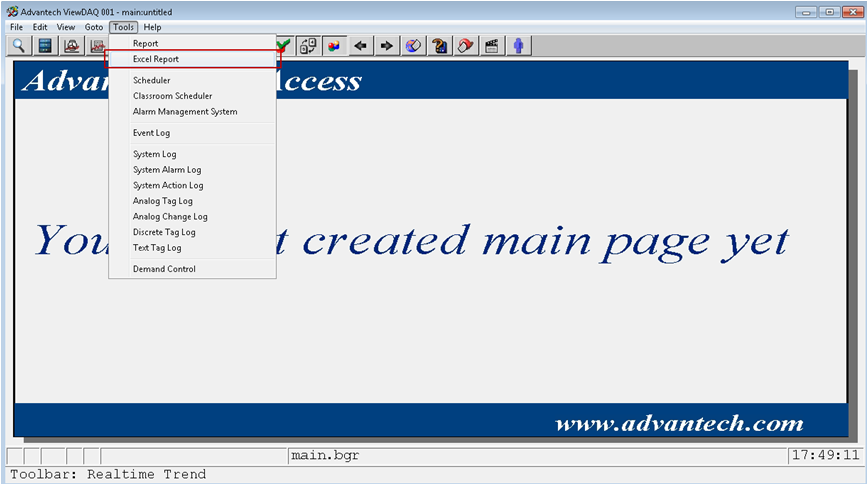
Task: Close the open Tools menu
Action: [123, 27]
